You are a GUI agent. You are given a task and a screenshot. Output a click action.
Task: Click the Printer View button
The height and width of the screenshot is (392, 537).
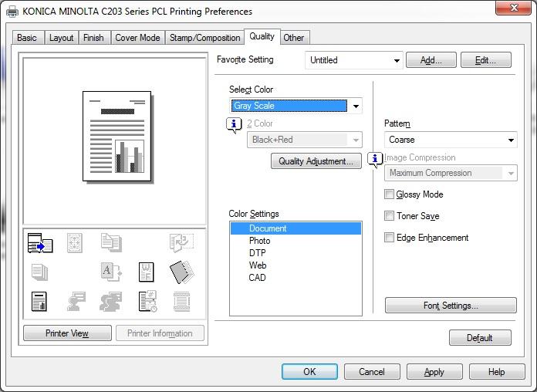[x=67, y=333]
